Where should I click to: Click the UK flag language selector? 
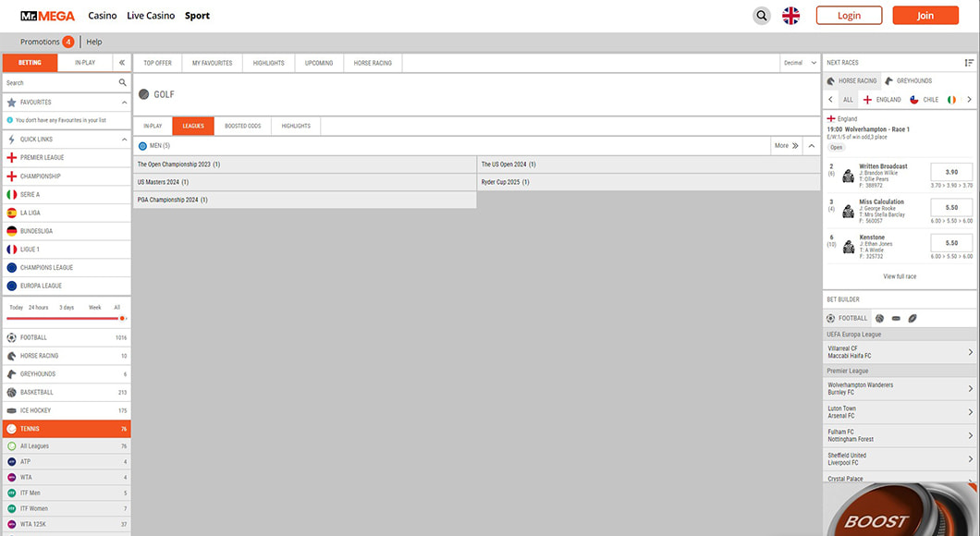(790, 16)
